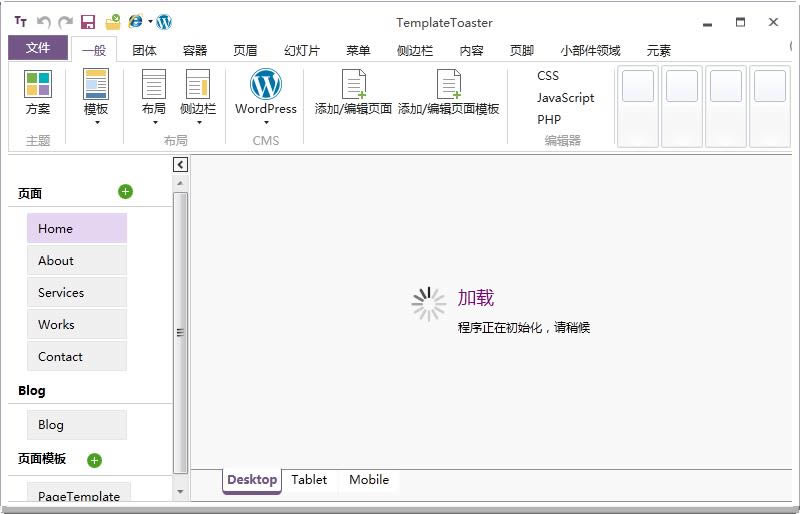Preview in Internet Explorer browser icon
This screenshot has width=800, height=514.
pyautogui.click(x=136, y=21)
